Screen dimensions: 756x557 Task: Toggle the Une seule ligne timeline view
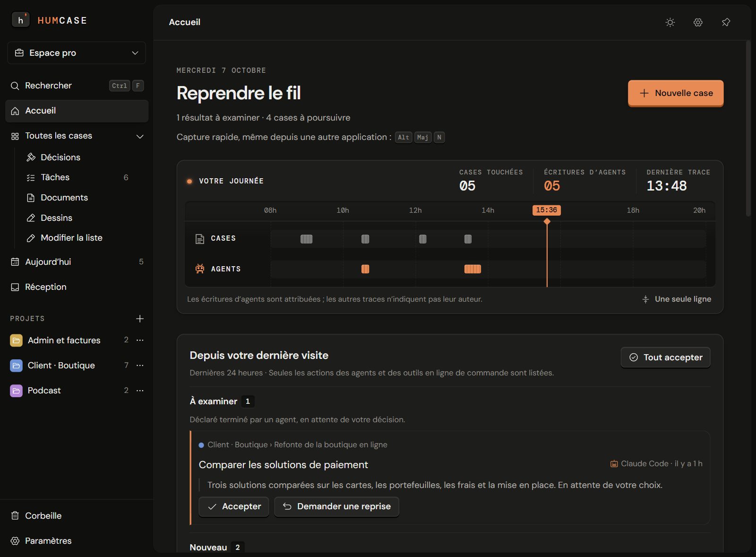point(677,299)
